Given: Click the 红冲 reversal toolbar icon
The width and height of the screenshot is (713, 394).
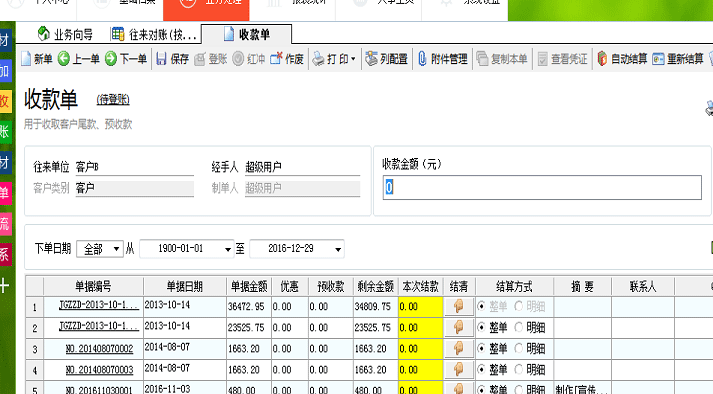Looking at the screenshot, I should [238, 59].
